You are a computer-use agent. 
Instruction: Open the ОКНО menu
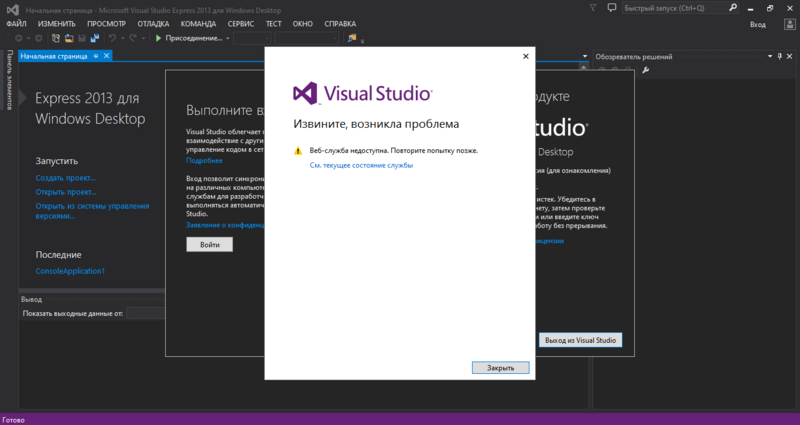[x=303, y=24]
